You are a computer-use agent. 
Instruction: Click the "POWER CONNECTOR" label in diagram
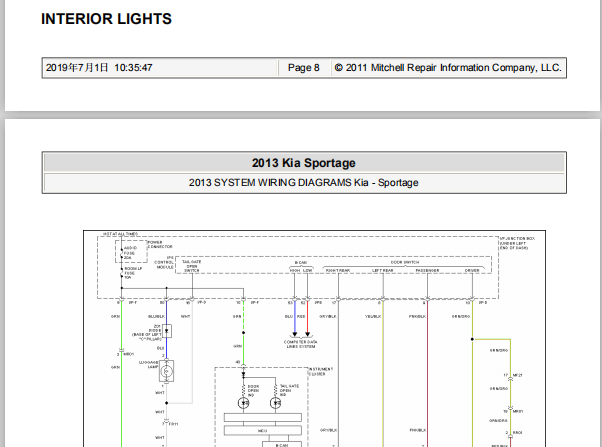tap(160, 245)
